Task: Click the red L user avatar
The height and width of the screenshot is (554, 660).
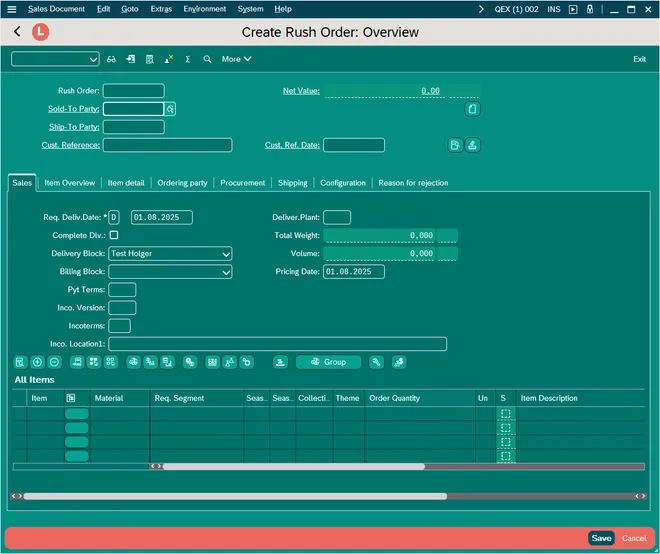Action: [40, 32]
